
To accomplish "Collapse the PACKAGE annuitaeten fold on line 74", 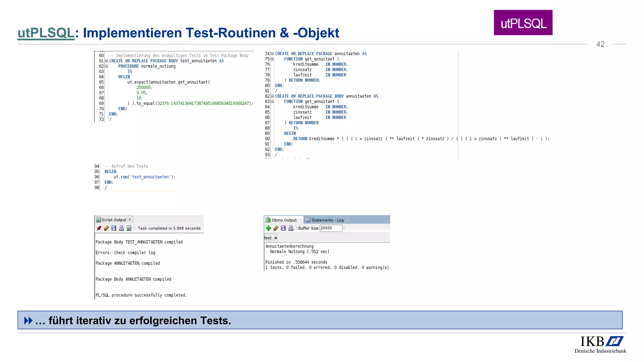I will (x=272, y=54).
